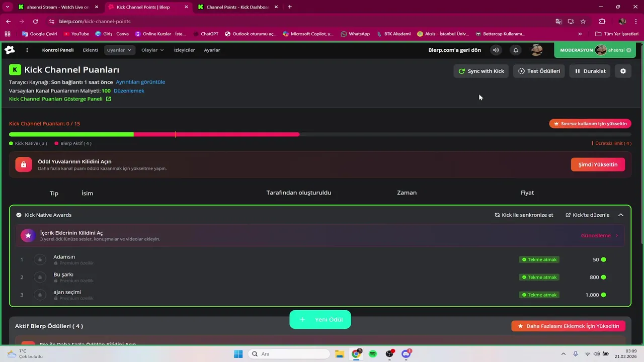Click the Düzenlemek link next to cost 100
644x362 pixels.
pyautogui.click(x=129, y=91)
